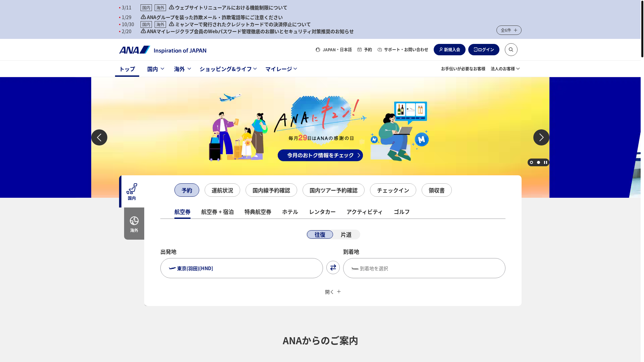Select the 海外 globe side tab
The width and height of the screenshot is (644, 362).
134,224
